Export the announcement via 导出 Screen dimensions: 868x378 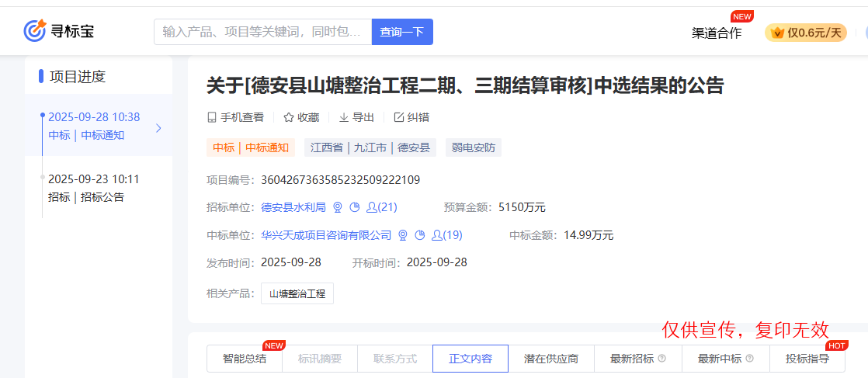pos(356,117)
